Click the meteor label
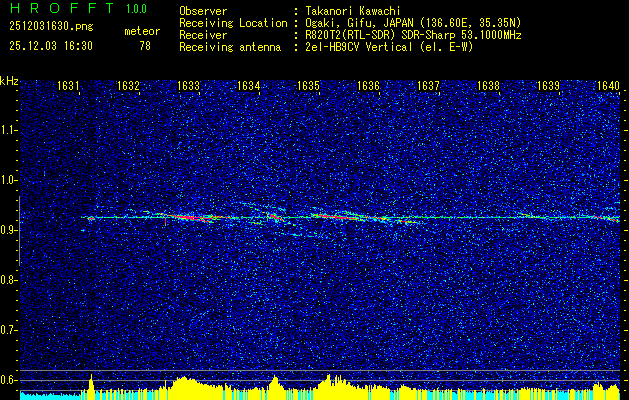Image resolution: width=629 pixels, height=400 pixels. [x=142, y=31]
